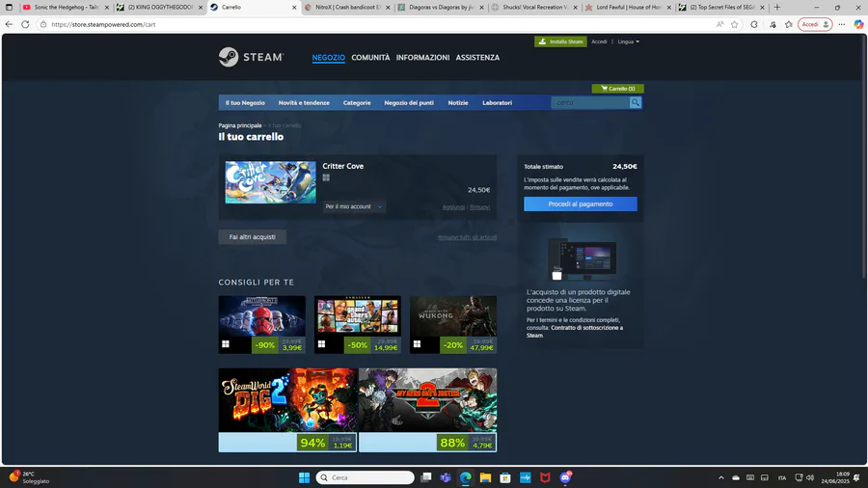Open the Lingua language dropdown

point(628,41)
